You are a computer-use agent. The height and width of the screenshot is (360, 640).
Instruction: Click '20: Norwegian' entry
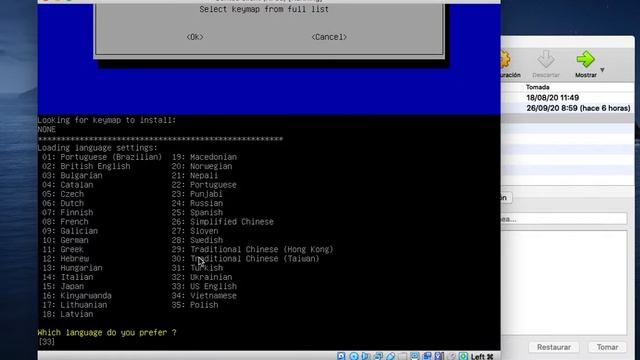(x=202, y=166)
